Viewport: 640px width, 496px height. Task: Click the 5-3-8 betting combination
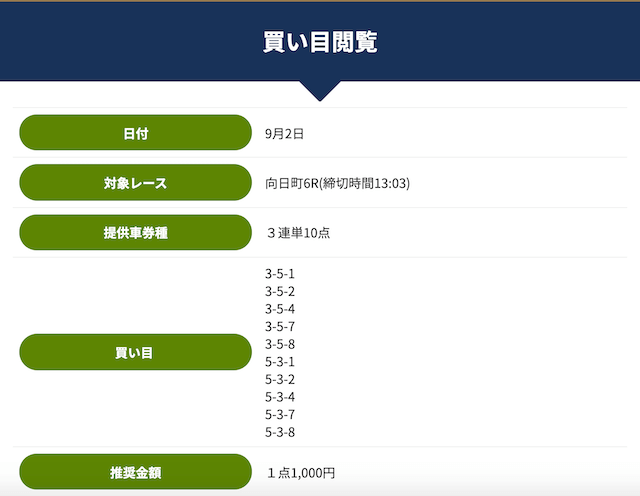[280, 432]
